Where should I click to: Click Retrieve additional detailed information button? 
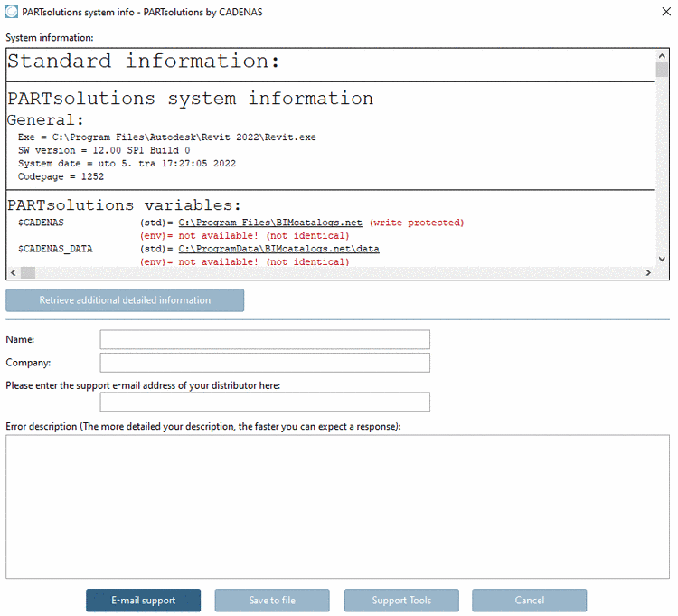125,300
